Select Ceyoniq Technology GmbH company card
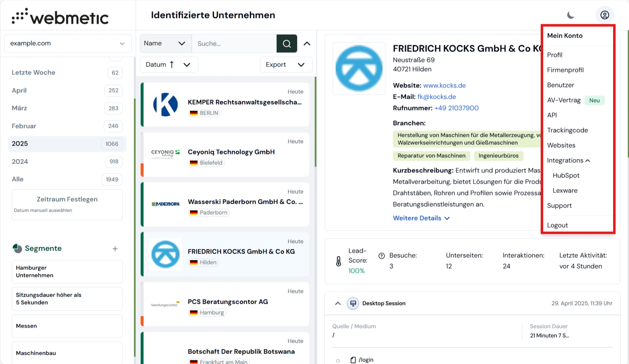The image size is (629, 364). [225, 154]
